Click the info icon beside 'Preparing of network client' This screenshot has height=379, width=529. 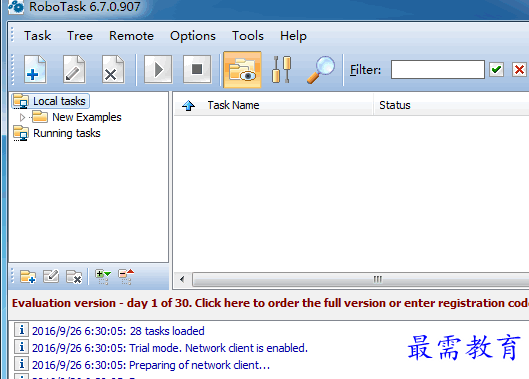click(x=21, y=363)
